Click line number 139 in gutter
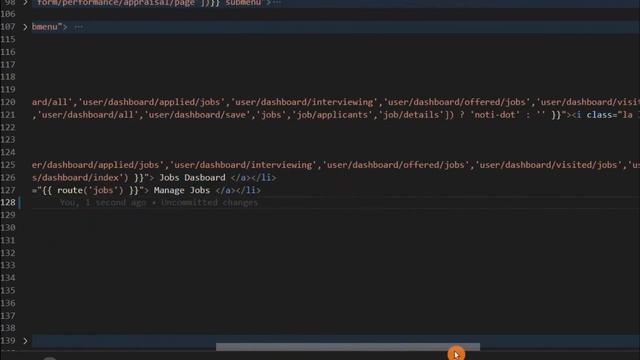The width and height of the screenshot is (640, 360). point(8,341)
